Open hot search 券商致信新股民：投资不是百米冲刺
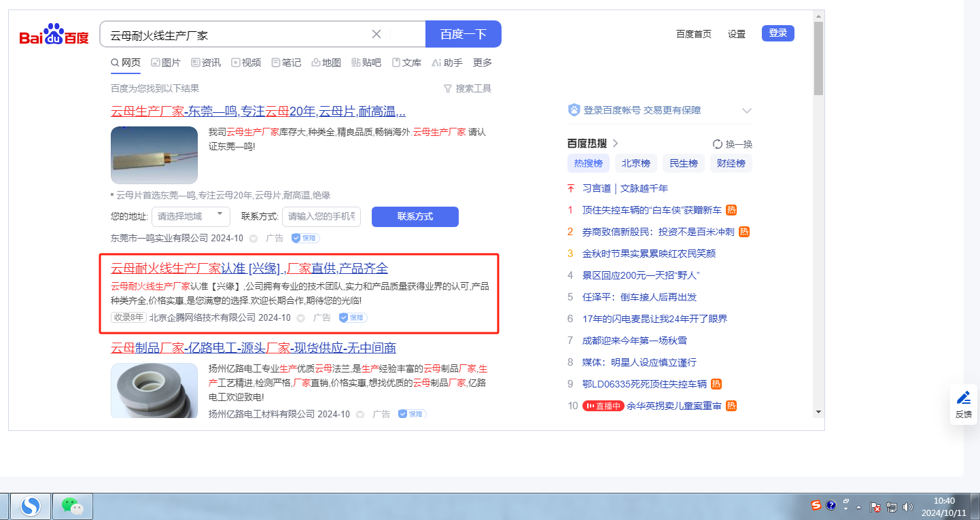The image size is (980, 520). coord(658,232)
